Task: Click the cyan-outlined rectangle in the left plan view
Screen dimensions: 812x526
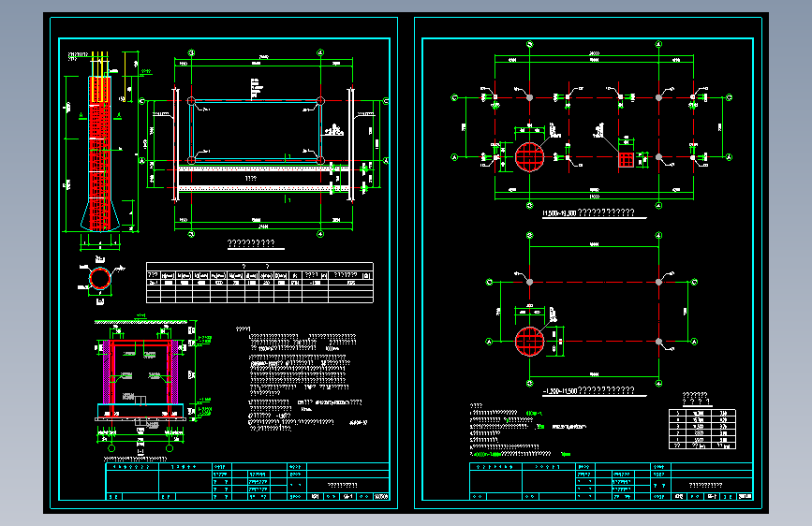Action: pyautogui.click(x=256, y=130)
